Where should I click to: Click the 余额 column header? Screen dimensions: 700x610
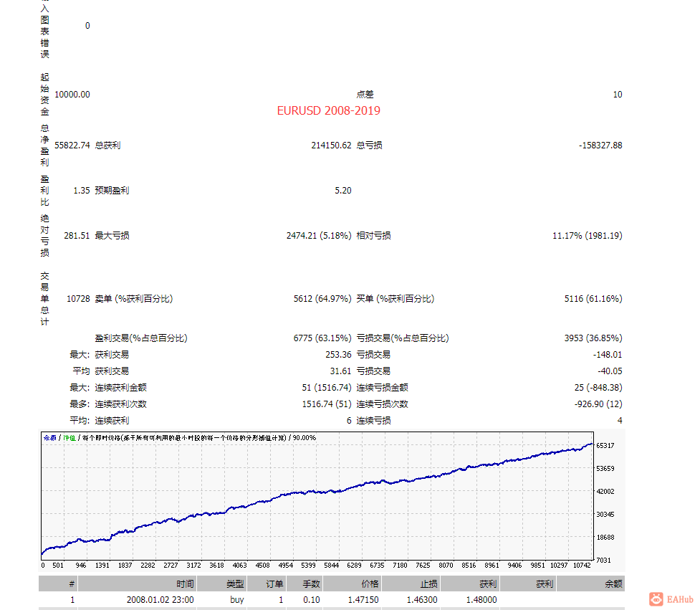click(613, 583)
